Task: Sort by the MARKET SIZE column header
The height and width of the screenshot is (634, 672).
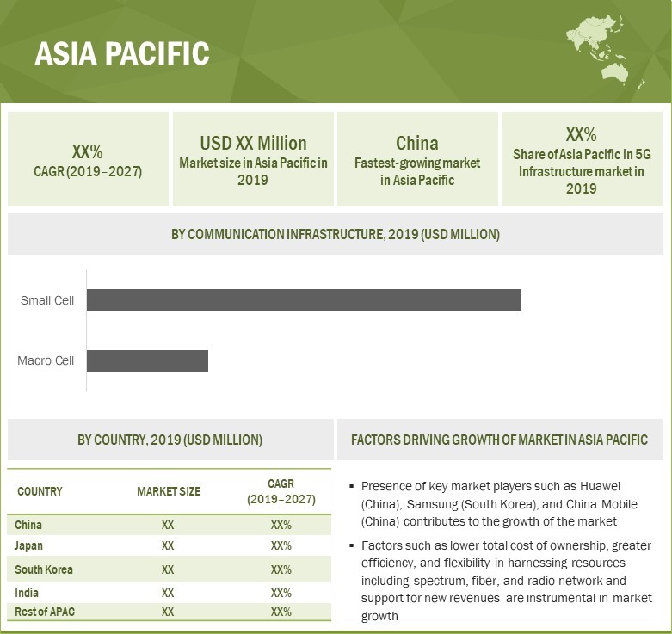Action: (x=168, y=491)
